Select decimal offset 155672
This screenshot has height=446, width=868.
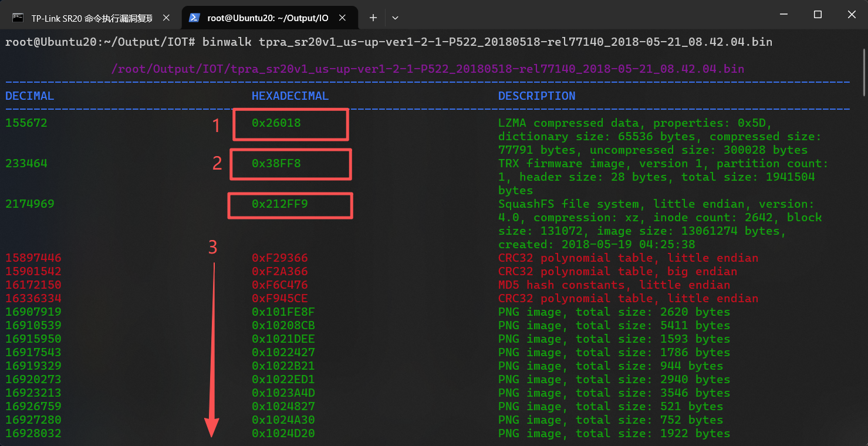tap(26, 123)
